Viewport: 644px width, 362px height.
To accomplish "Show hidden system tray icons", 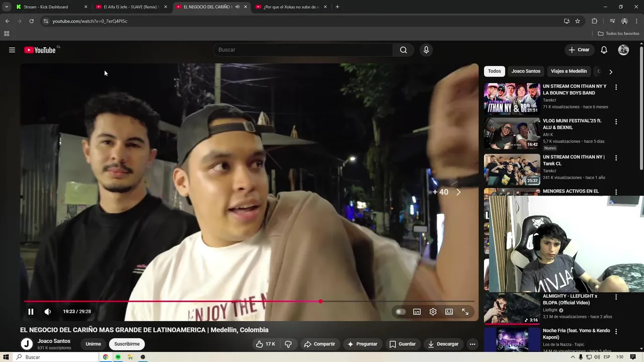I will (573, 357).
